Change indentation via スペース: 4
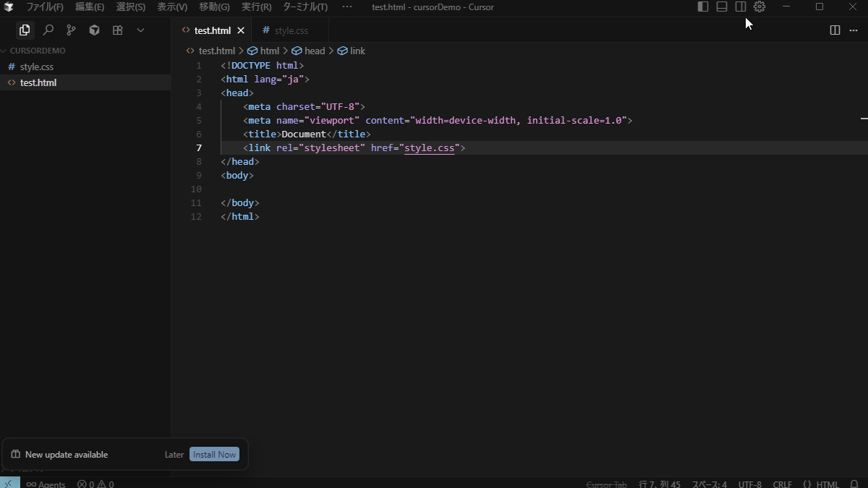Viewport: 868px width, 488px height. click(710, 484)
